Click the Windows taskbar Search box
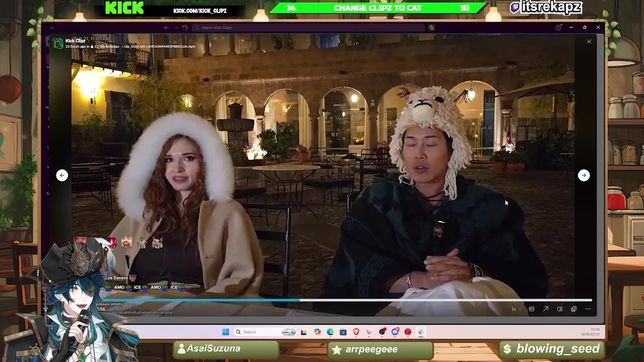Screen dimensions: 644x362 pyautogui.click(x=265, y=332)
